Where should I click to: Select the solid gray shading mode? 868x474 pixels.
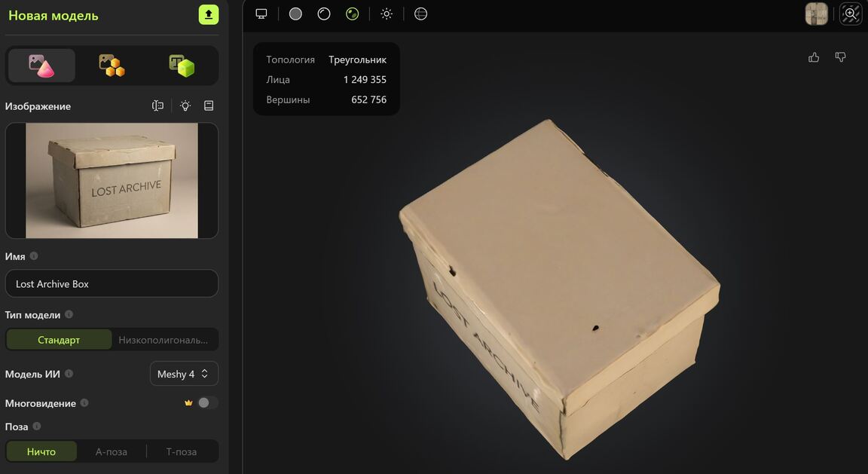pos(295,14)
